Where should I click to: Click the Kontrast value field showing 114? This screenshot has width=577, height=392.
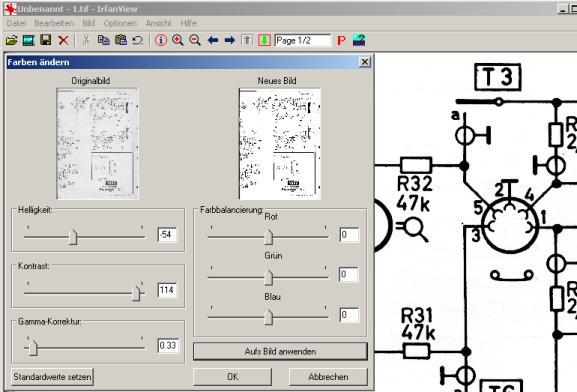click(x=167, y=290)
